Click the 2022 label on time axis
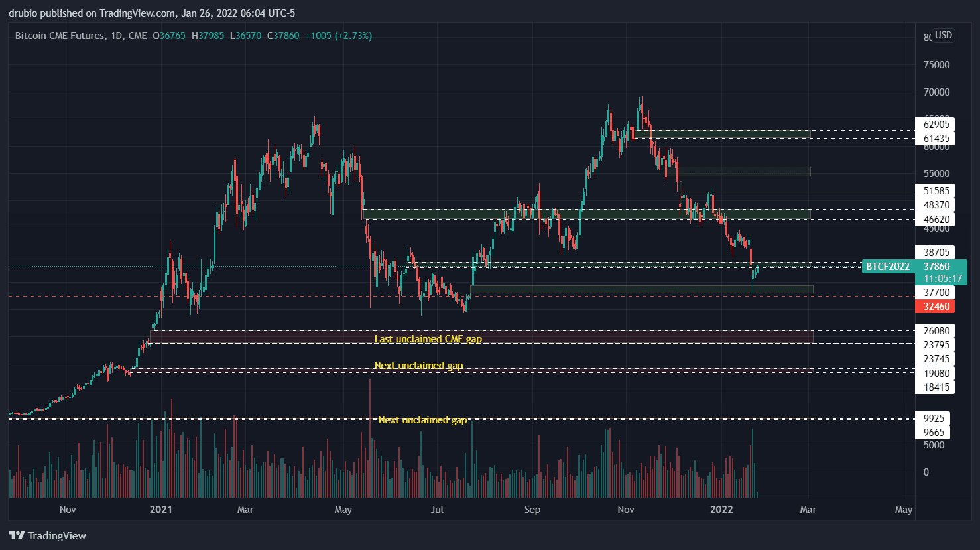Viewport: 980px width, 550px height. [x=721, y=510]
